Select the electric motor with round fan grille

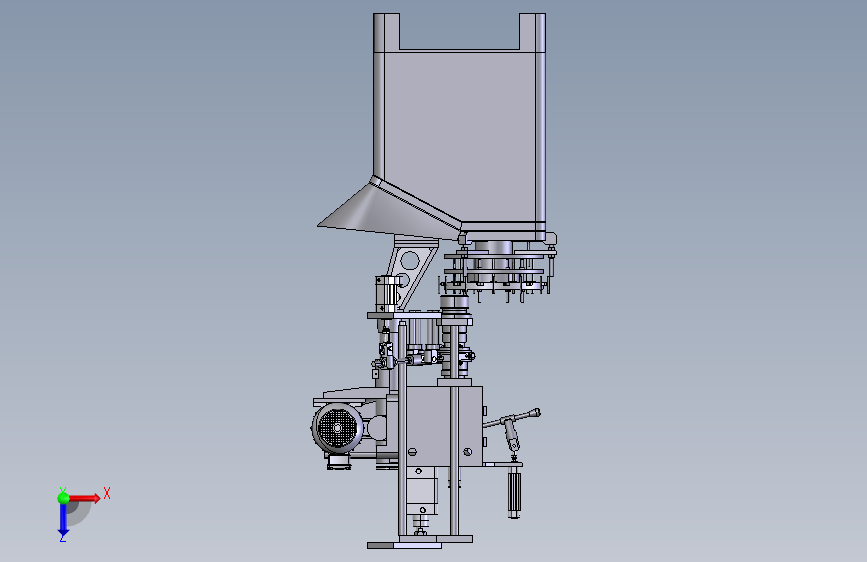coord(337,430)
